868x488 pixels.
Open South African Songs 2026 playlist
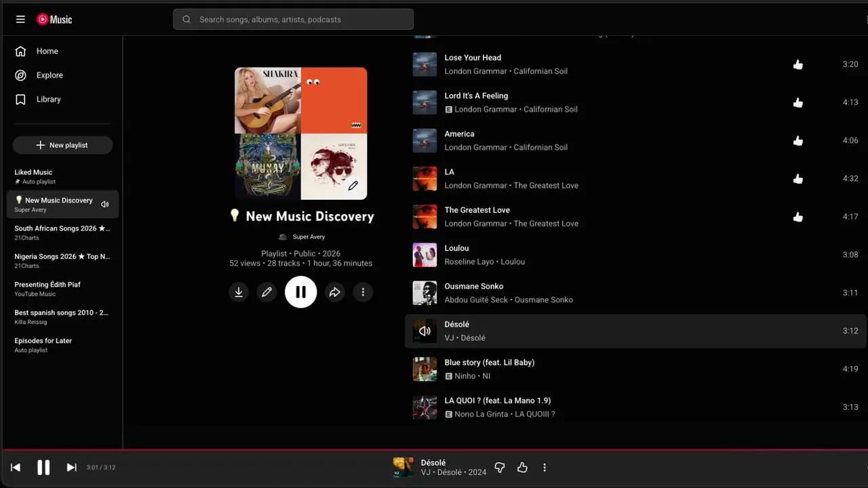point(62,232)
